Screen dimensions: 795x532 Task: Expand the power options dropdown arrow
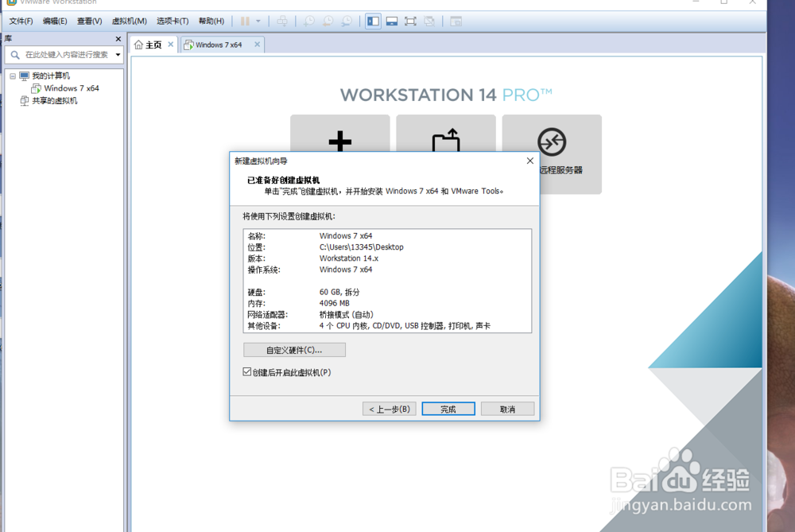[x=258, y=21]
